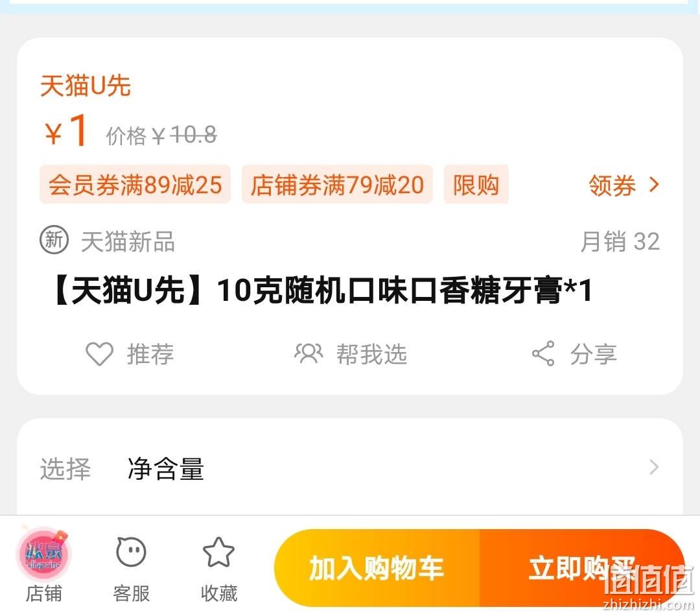Screen dimensions: 700x616
Task: Open the 领券 arrow chevron
Action: [x=654, y=184]
